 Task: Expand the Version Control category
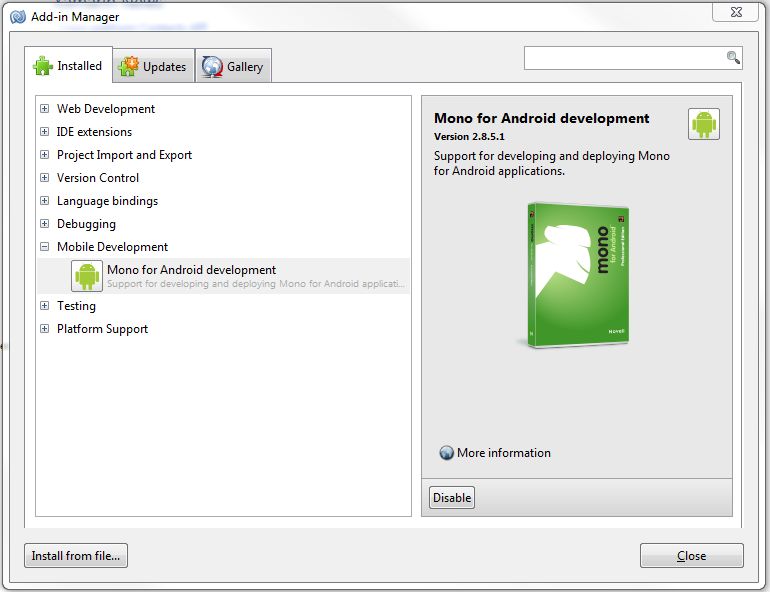pos(45,178)
